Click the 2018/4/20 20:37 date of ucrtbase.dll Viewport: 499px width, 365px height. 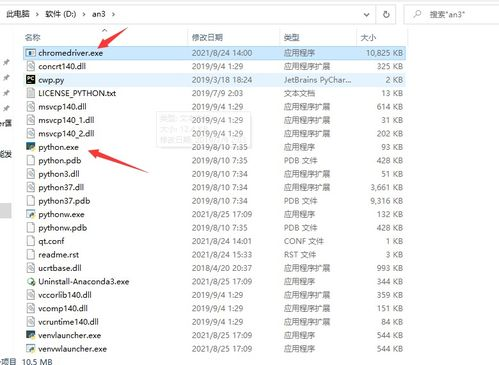click(222, 268)
